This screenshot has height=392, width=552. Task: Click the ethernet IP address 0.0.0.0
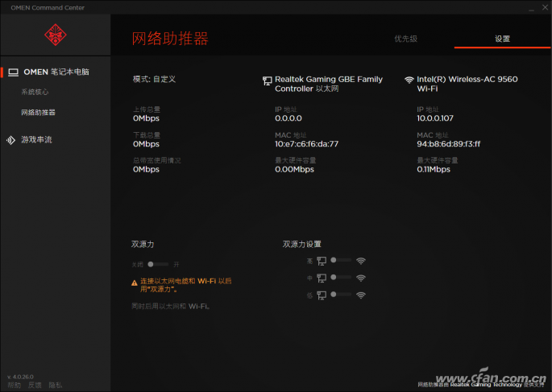pyautogui.click(x=288, y=118)
